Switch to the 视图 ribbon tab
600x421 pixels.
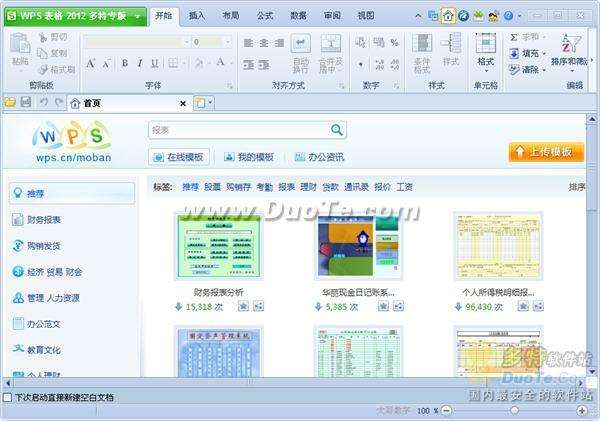pos(365,16)
